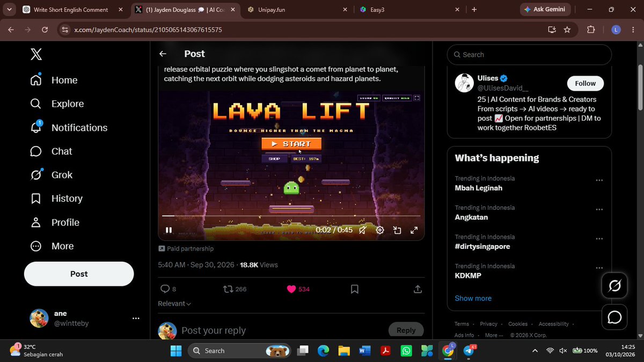Click the address bar URL
The height and width of the screenshot is (362, 644).
pyautogui.click(x=148, y=30)
